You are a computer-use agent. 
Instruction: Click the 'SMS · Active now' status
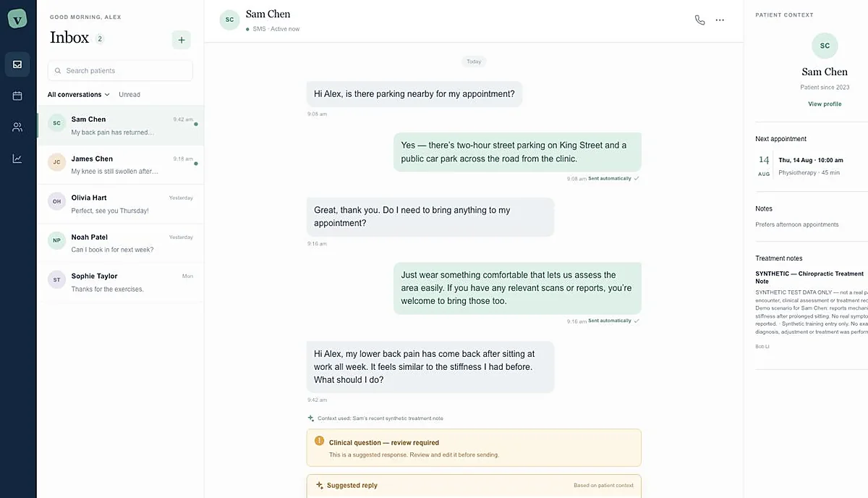coord(276,29)
